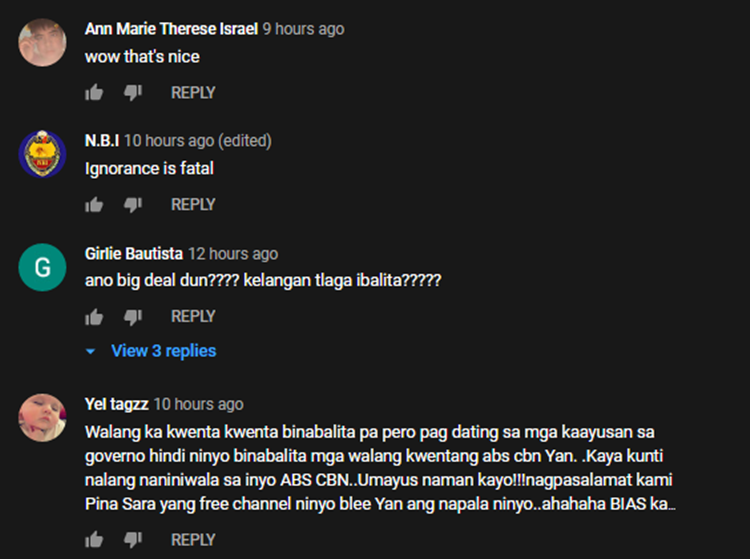Screen dimensions: 750x559
Task: Open the 12 hours ago timestamp link
Action: (x=233, y=253)
